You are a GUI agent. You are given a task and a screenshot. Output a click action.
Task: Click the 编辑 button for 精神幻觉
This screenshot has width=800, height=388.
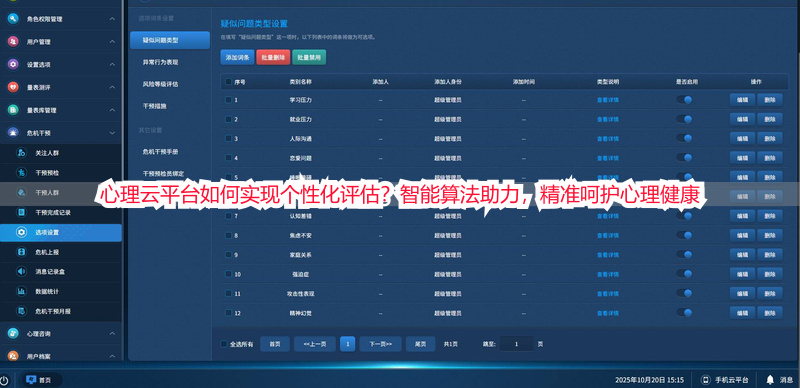point(742,312)
